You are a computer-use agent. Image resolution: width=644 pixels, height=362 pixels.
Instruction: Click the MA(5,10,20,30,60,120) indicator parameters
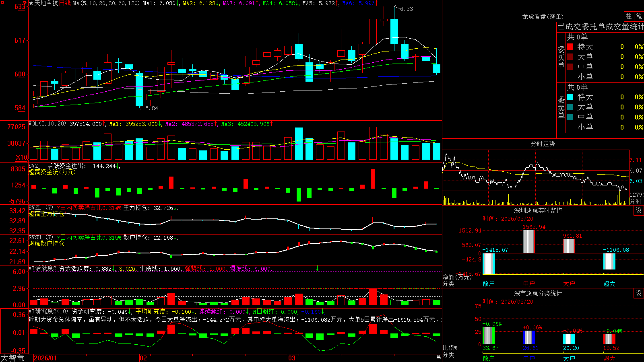pyautogui.click(x=106, y=3)
